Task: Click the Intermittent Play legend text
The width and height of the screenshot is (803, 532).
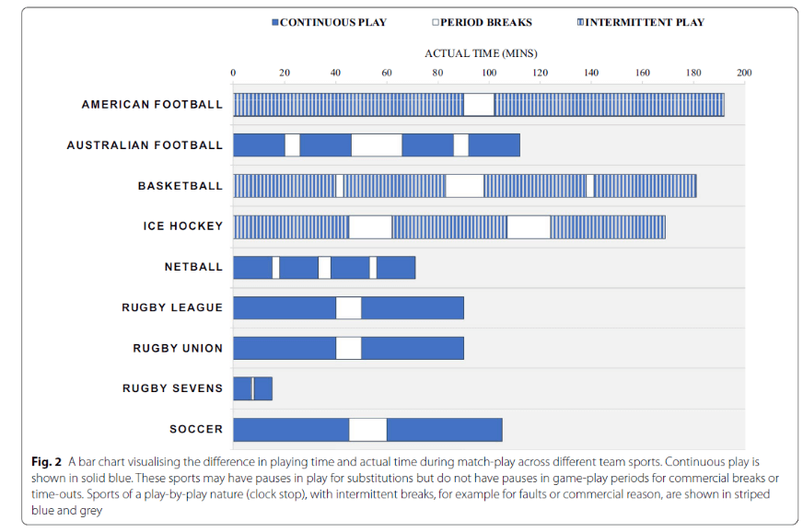Action: coord(646,22)
